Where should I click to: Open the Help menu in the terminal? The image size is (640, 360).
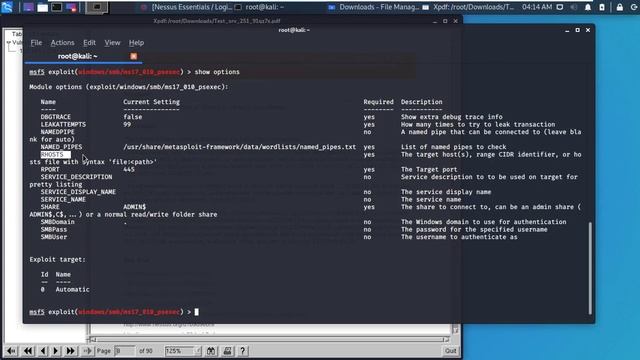pos(136,42)
